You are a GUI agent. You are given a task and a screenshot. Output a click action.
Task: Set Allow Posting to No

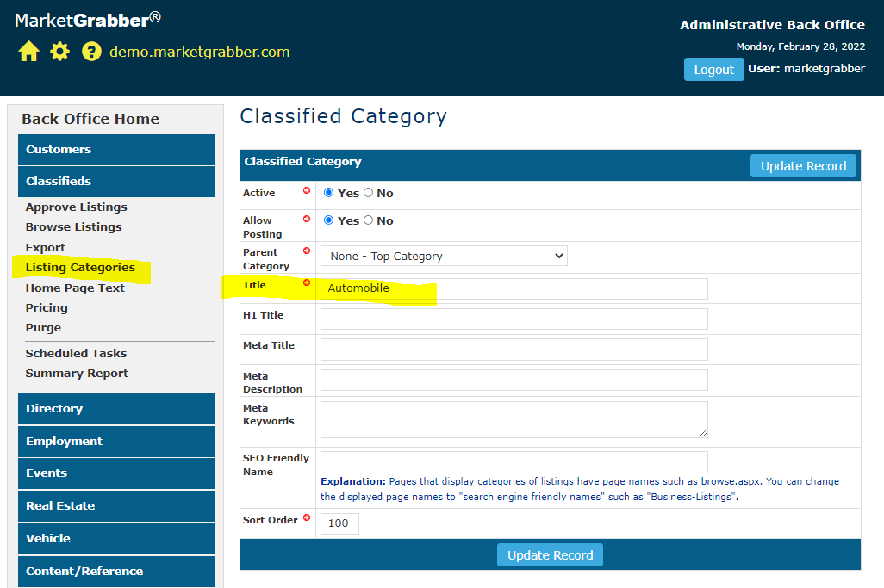point(368,220)
